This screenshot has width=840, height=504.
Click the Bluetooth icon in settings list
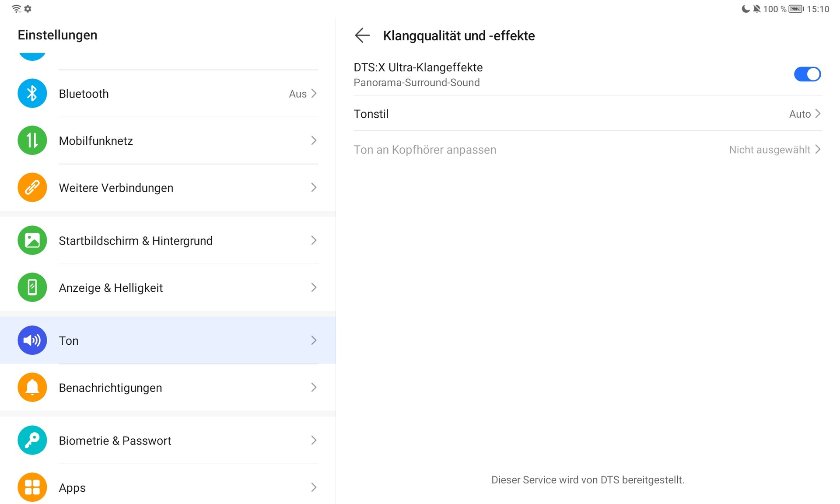[32, 94]
